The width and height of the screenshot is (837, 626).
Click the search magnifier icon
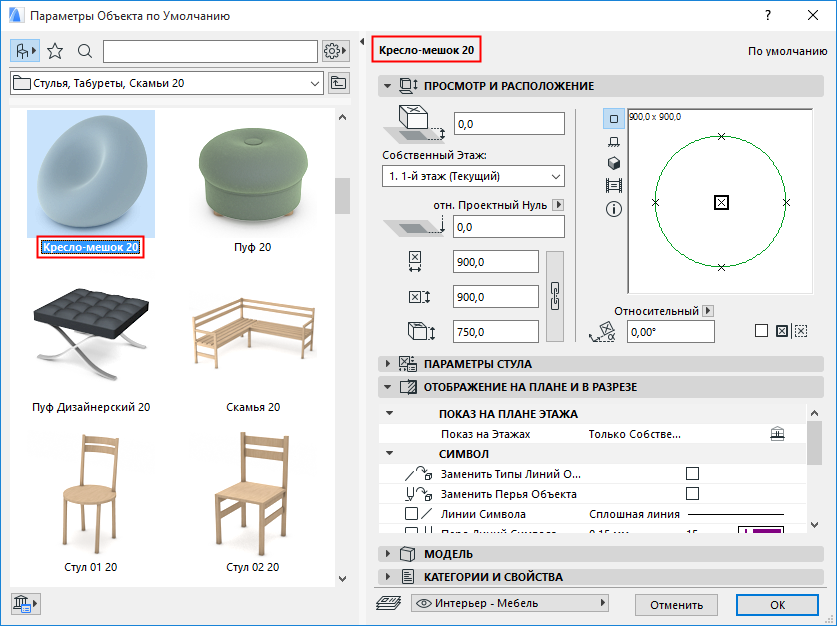point(84,51)
